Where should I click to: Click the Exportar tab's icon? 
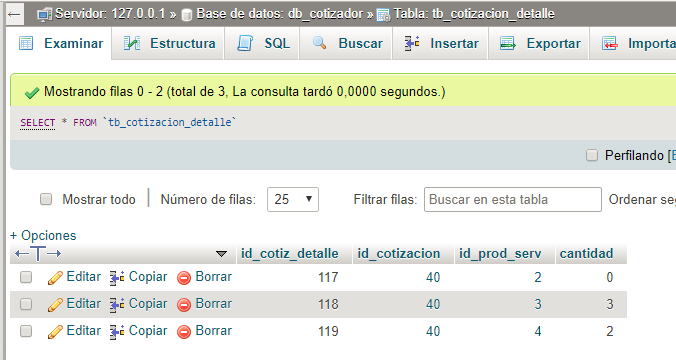tap(507, 43)
